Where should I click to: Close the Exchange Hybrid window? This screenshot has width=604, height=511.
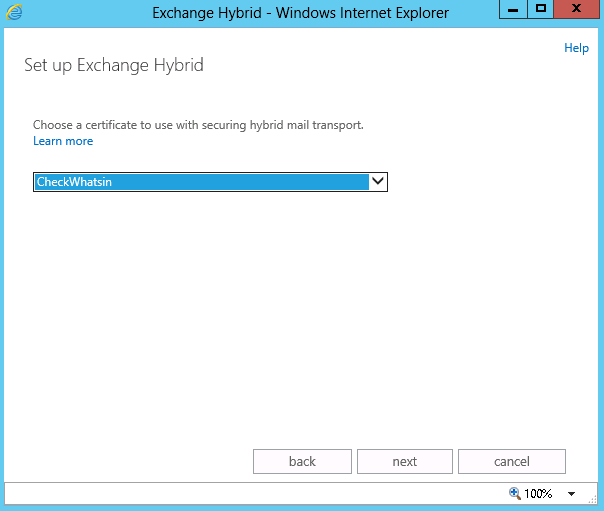click(577, 9)
